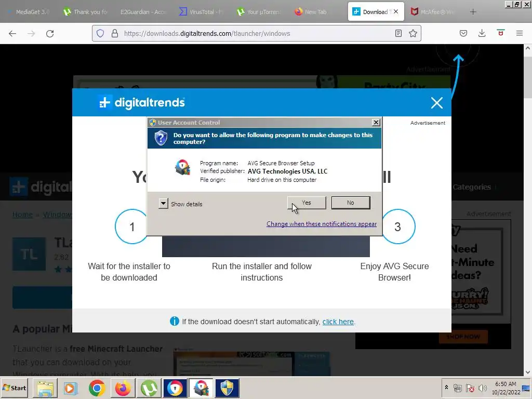
Task: Click SHOP NOW button in advertisement
Action: coord(463,337)
